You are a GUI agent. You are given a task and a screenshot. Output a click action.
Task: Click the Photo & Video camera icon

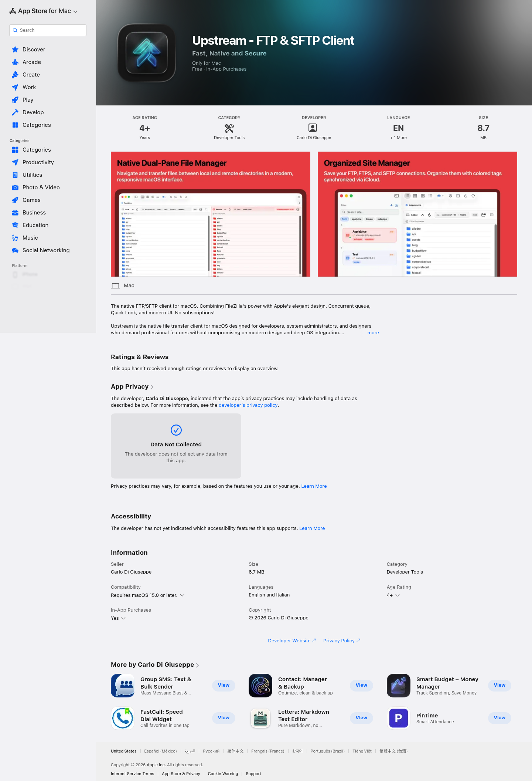coord(15,187)
